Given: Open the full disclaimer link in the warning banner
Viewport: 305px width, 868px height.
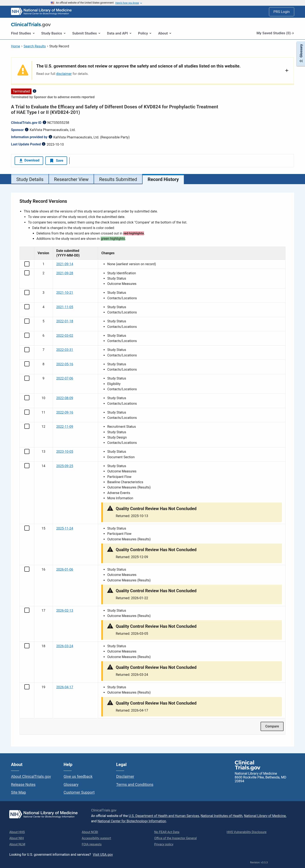Looking at the screenshot, I should [64, 74].
